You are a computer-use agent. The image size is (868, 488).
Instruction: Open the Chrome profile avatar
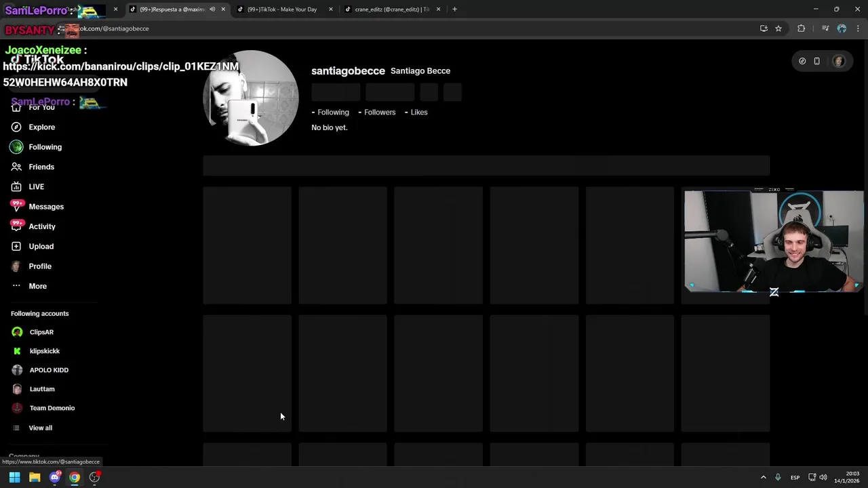(842, 28)
